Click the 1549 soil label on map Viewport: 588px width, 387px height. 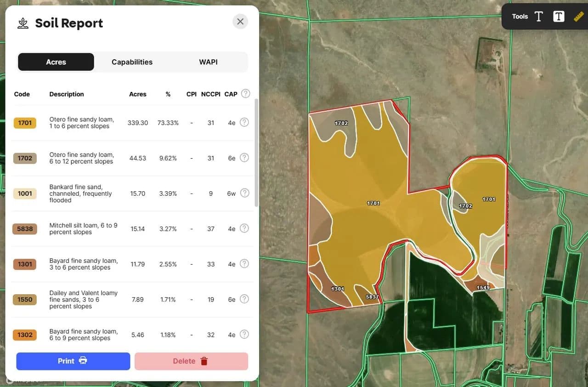click(x=483, y=288)
